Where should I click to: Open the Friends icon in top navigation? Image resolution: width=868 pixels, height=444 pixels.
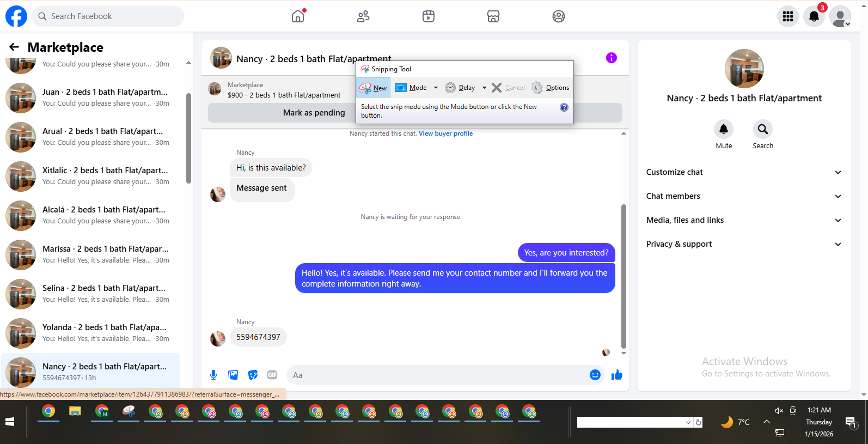point(363,16)
